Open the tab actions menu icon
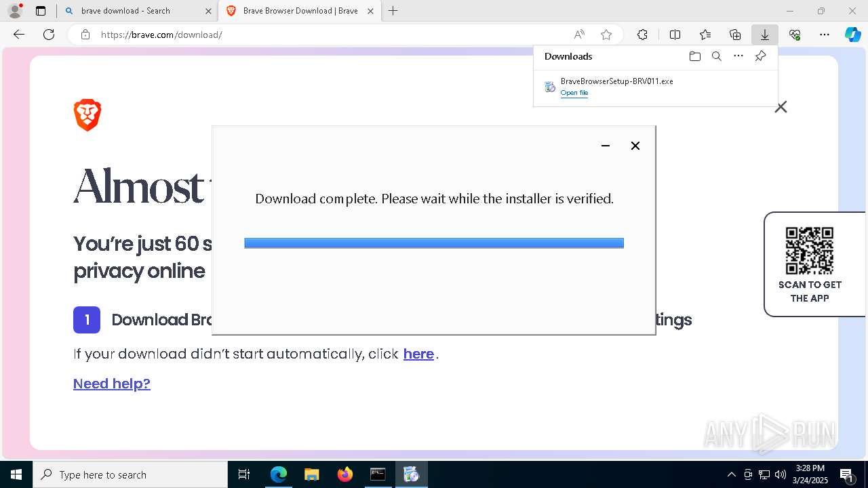 tap(41, 11)
